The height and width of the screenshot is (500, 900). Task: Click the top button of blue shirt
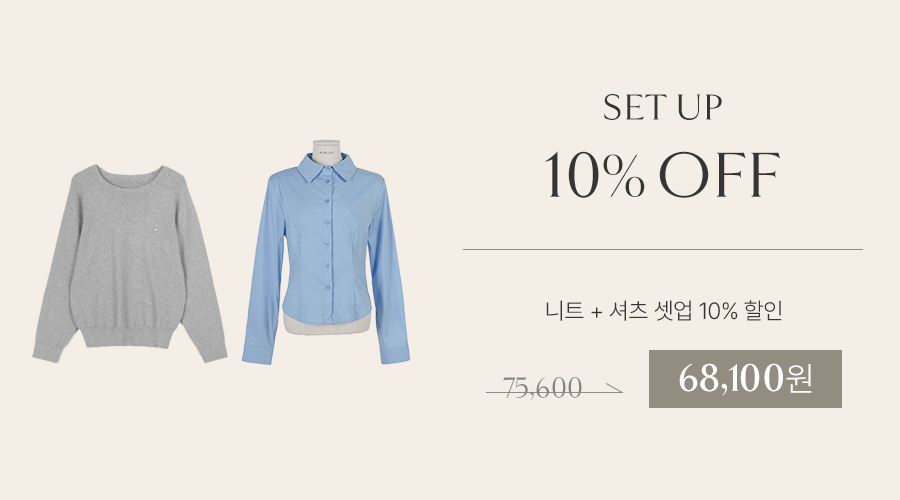[x=328, y=180]
